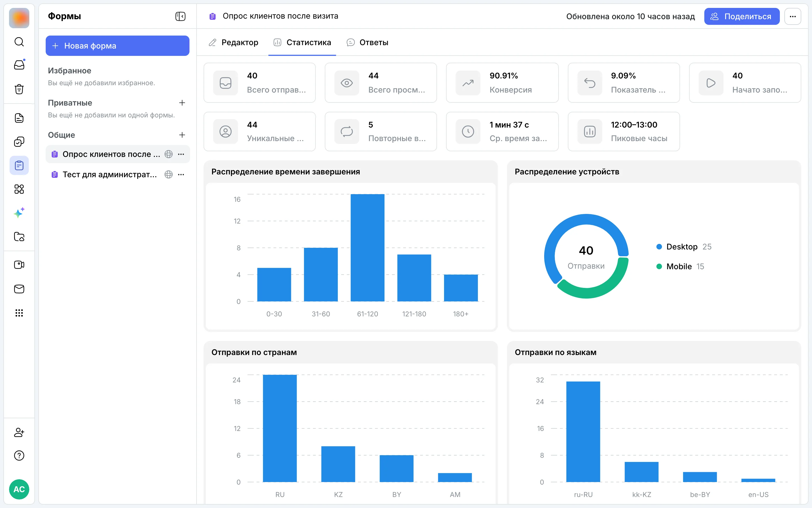Click the Конверсия 90.91% stat card
The image size is (812, 508).
point(502,83)
